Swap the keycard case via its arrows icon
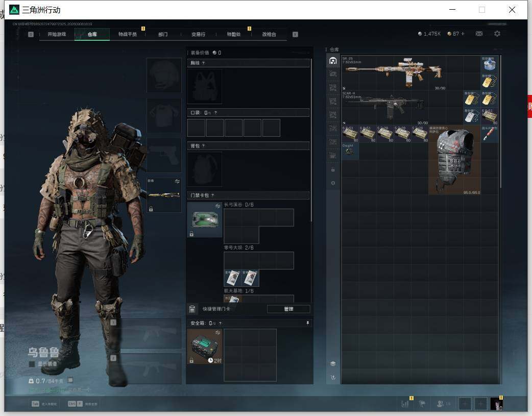The width and height of the screenshot is (532, 416). pos(217,206)
